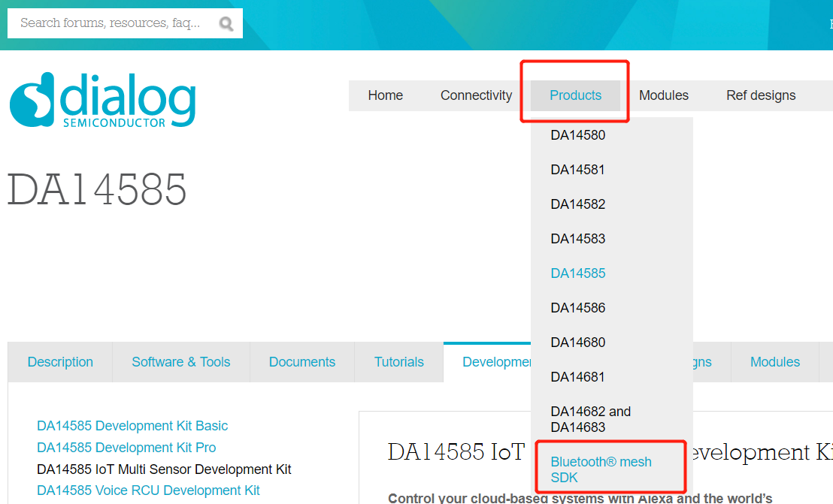Click the Dialog Semiconductor logo
The height and width of the screenshot is (504, 833).
pyautogui.click(x=102, y=100)
